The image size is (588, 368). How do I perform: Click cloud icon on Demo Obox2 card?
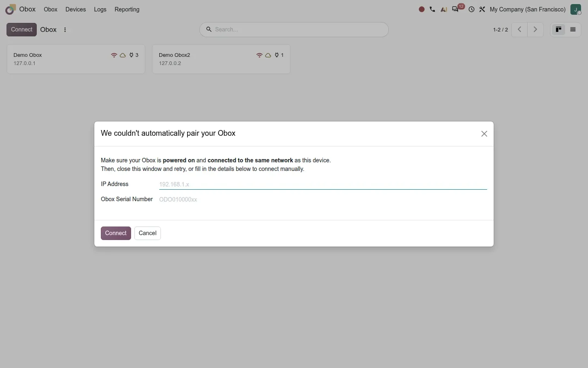pyautogui.click(x=268, y=55)
